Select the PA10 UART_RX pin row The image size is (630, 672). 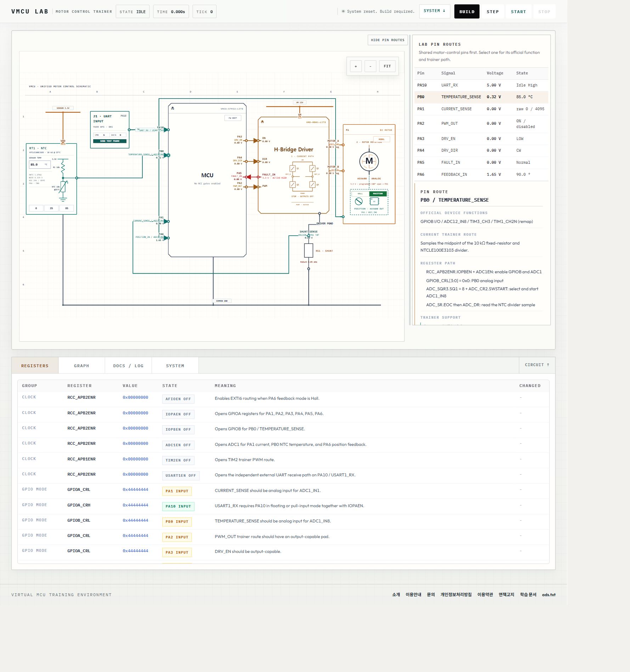(x=481, y=85)
